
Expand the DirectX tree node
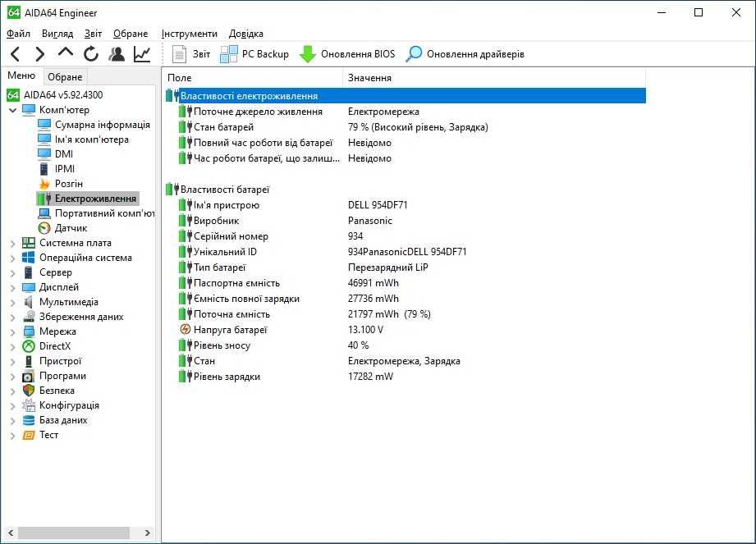(x=13, y=347)
